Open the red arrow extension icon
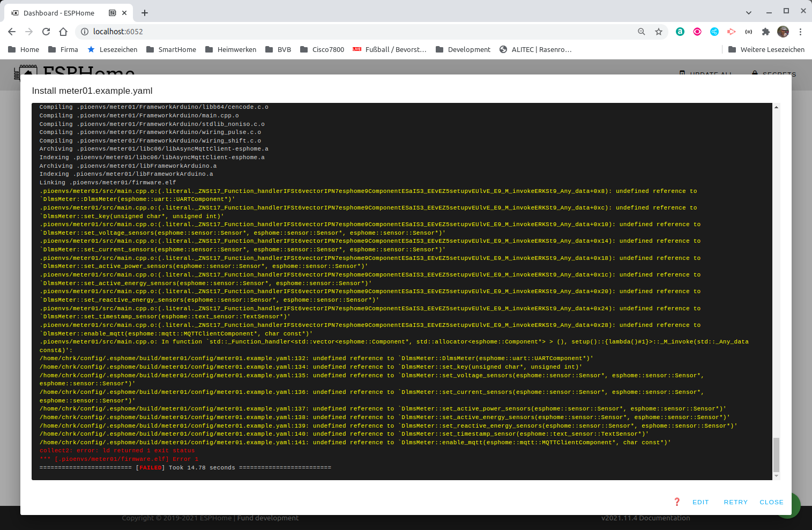812x530 pixels. pos(732,32)
